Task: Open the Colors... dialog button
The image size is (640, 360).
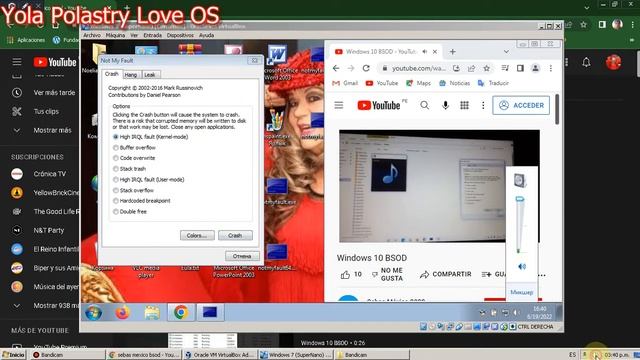Action: click(197, 236)
